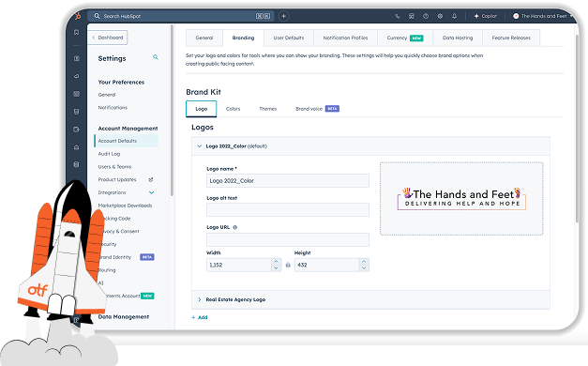The width and height of the screenshot is (588, 366).
Task: Open the Notification Profiles tab
Action: (x=345, y=38)
